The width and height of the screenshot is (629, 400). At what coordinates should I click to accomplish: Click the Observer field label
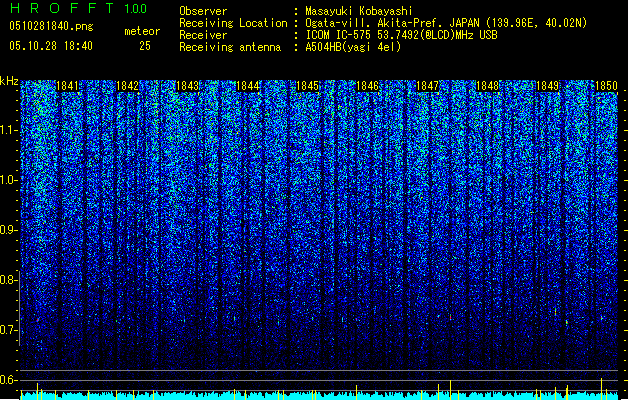[x=203, y=11]
